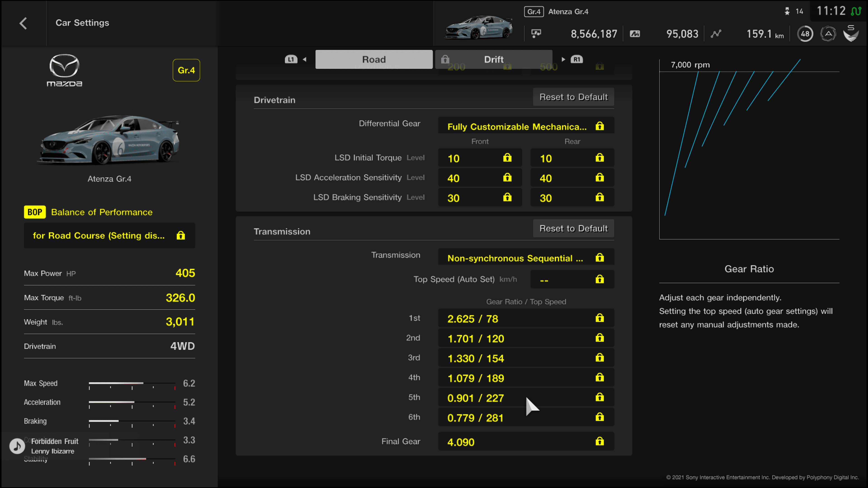Click the Balance of Performance lock icon

click(x=181, y=235)
